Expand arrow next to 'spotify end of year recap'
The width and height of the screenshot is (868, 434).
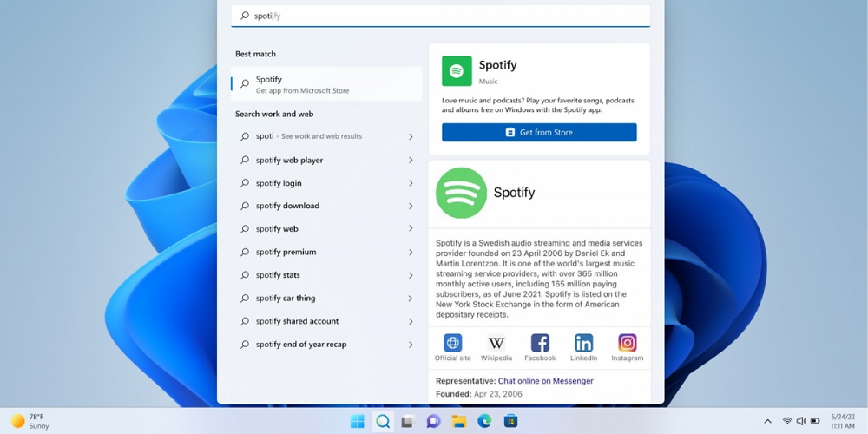click(411, 345)
